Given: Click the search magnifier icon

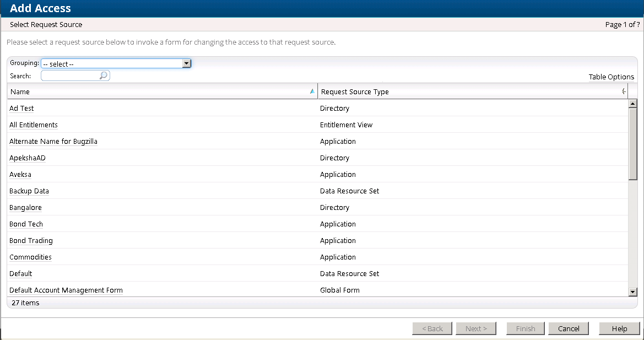Looking at the screenshot, I should click(103, 76).
